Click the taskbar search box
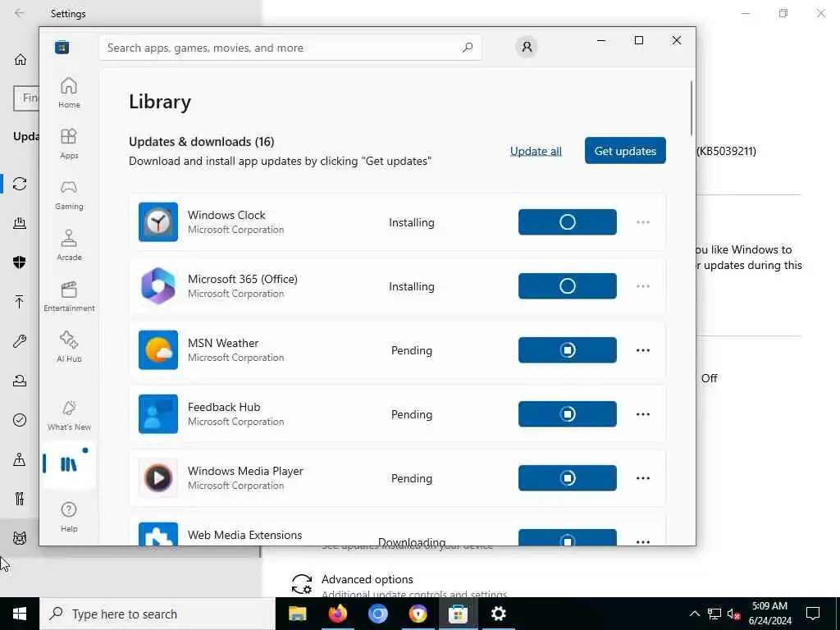Viewport: 840px width, 630px height. coord(157,614)
